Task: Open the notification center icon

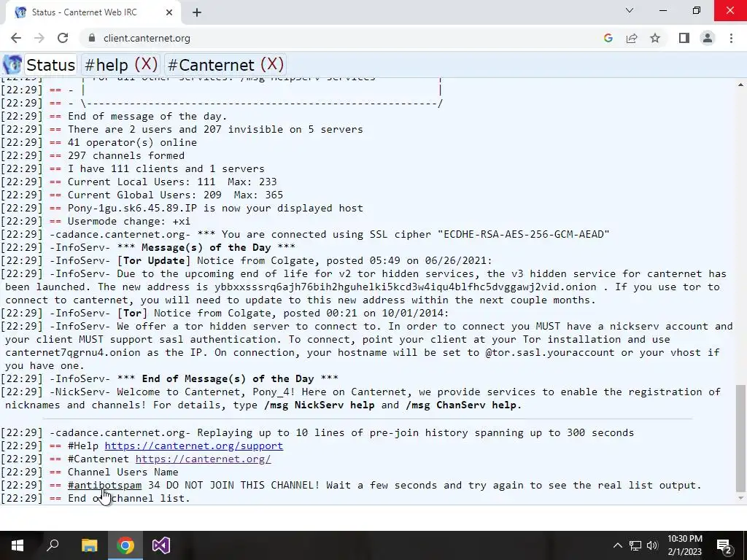Action: point(724,545)
